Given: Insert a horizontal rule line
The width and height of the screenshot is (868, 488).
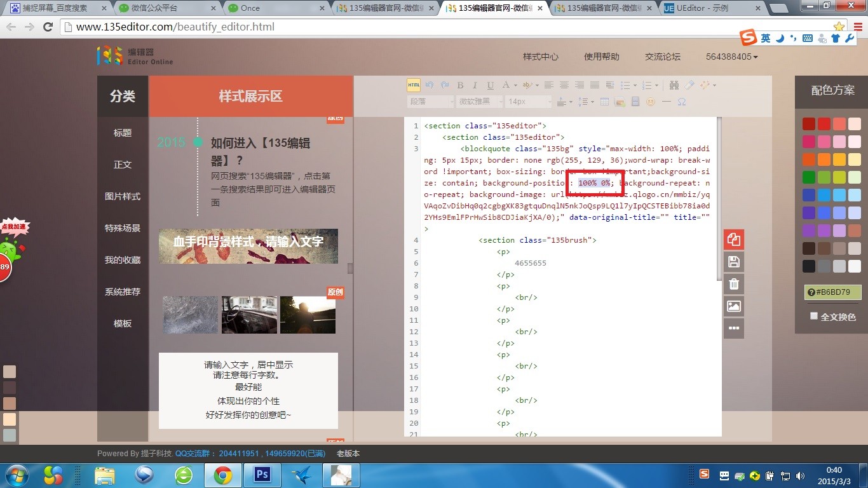Looking at the screenshot, I should 667,102.
